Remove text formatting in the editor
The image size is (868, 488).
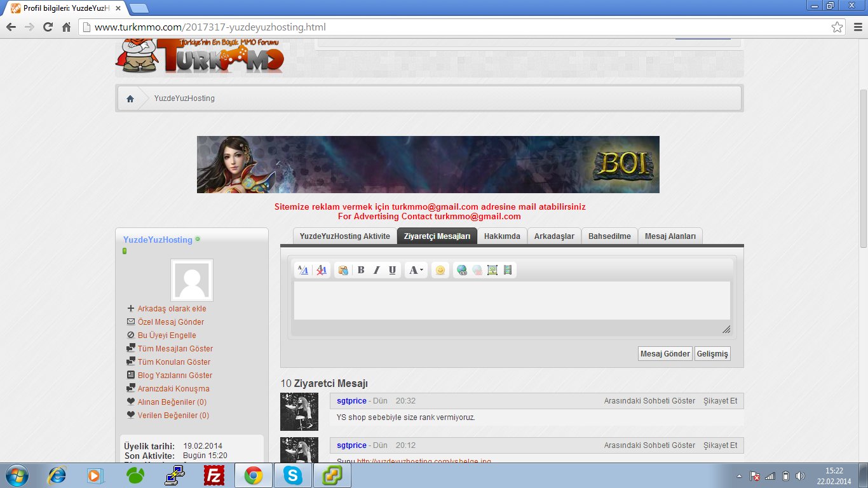pyautogui.click(x=322, y=270)
